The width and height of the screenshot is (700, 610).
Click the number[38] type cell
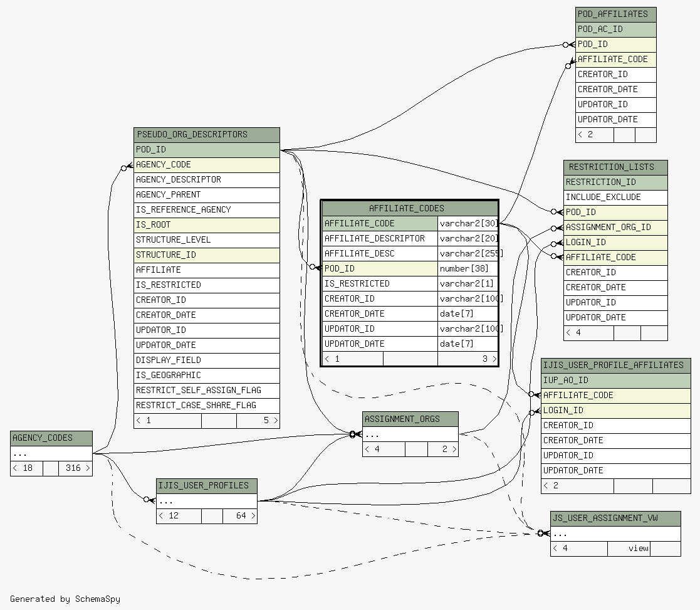pos(468,269)
